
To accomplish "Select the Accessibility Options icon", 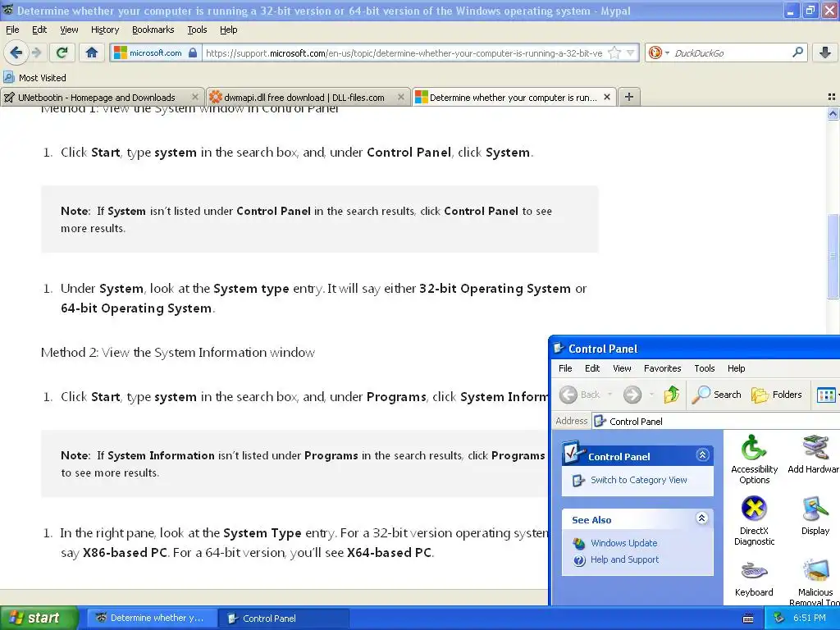I will 755,459.
